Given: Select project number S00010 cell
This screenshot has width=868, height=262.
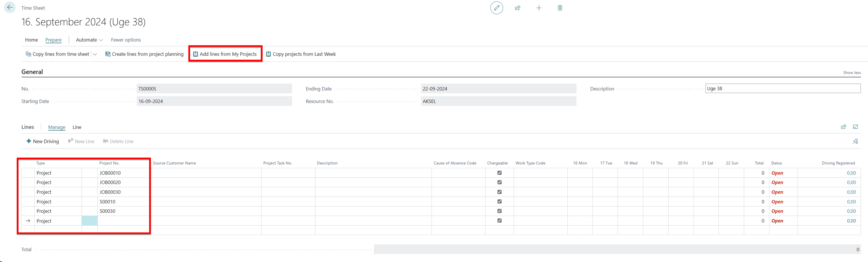Looking at the screenshot, I should click(x=124, y=202).
